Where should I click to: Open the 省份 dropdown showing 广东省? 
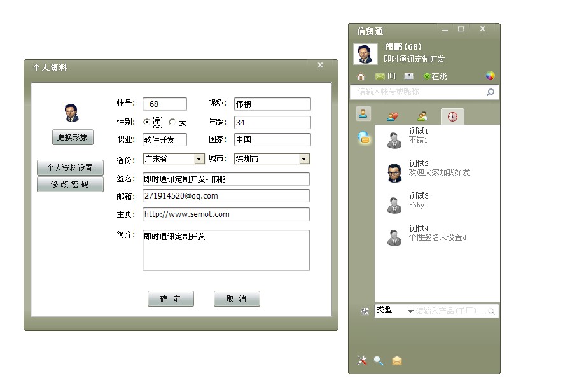pyautogui.click(x=174, y=159)
